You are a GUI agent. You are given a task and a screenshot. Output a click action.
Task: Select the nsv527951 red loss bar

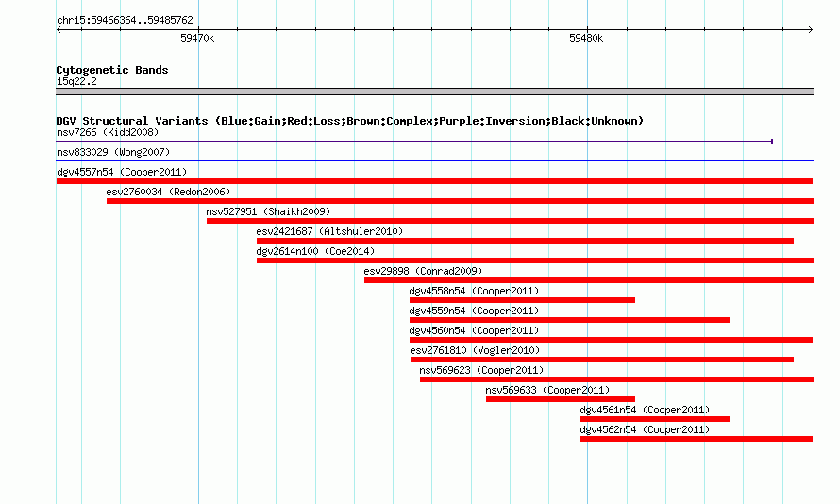(x=510, y=221)
